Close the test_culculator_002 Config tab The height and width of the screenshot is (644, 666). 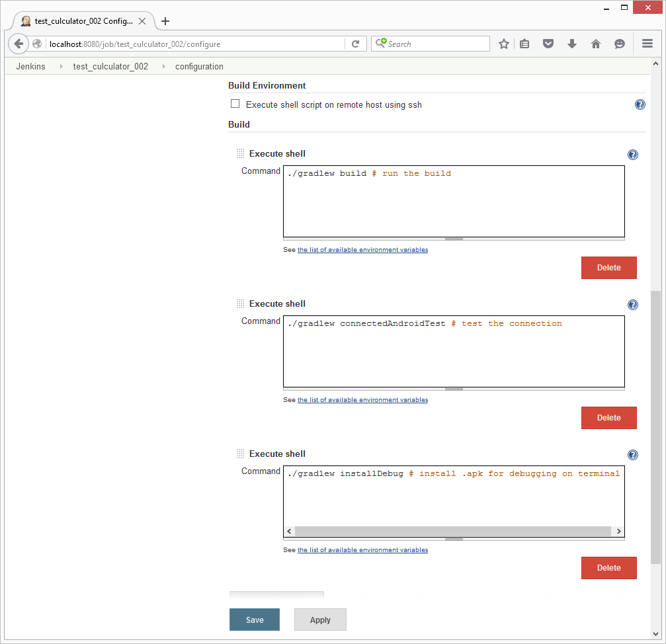(x=142, y=21)
